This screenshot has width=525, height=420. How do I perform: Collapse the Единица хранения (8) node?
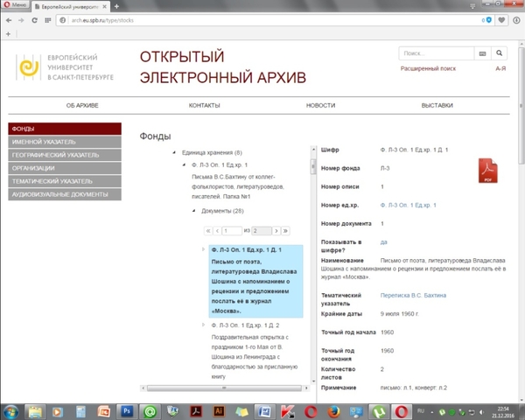[173, 151]
